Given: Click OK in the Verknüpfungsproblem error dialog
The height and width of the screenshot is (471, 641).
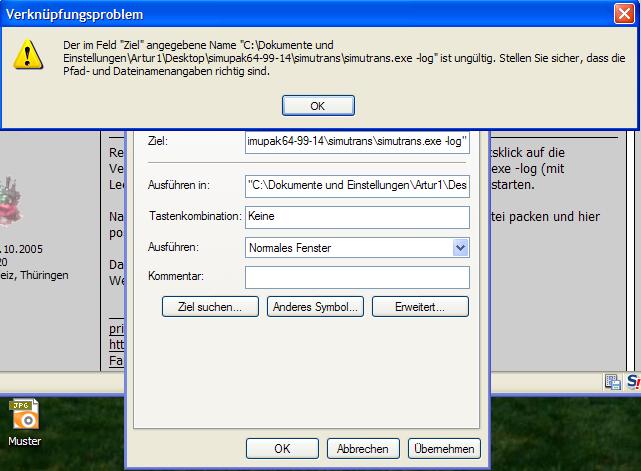Looking at the screenshot, I should (x=318, y=105).
